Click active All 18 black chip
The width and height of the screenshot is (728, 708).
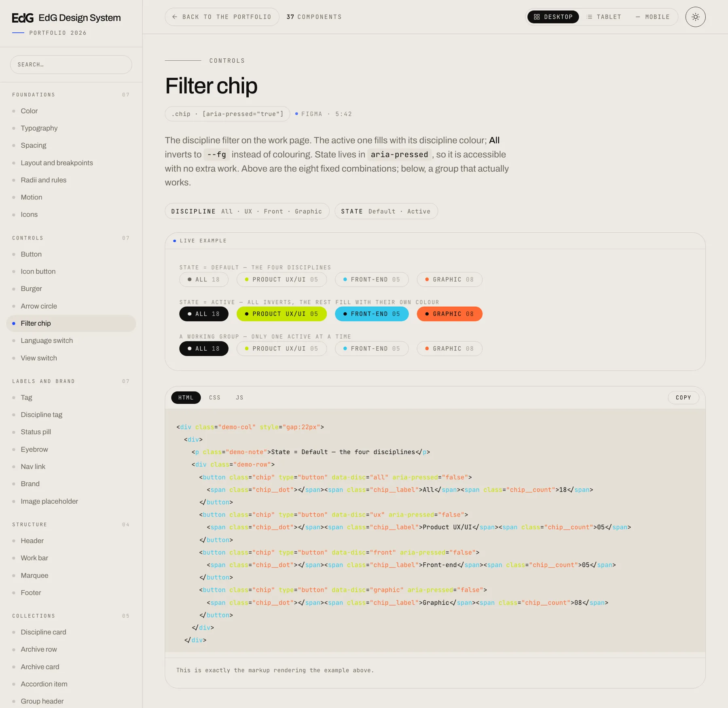pyautogui.click(x=204, y=314)
